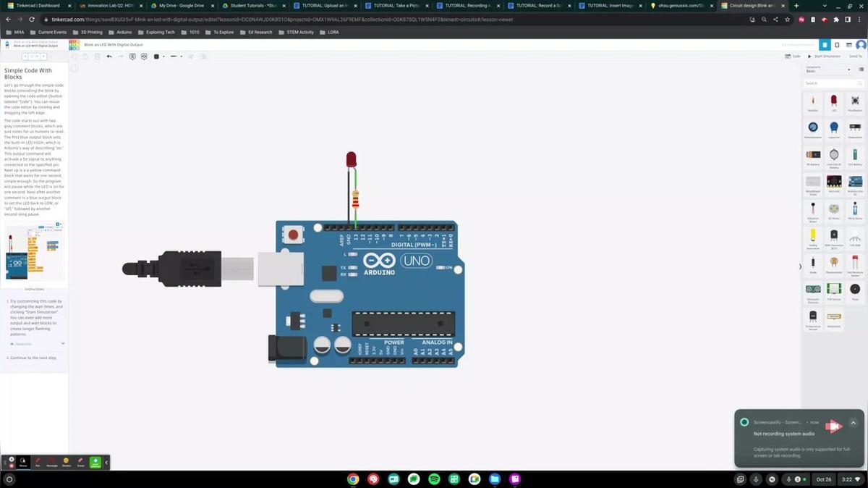Add the Slideswitch component
The image size is (868, 488).
[x=855, y=130]
